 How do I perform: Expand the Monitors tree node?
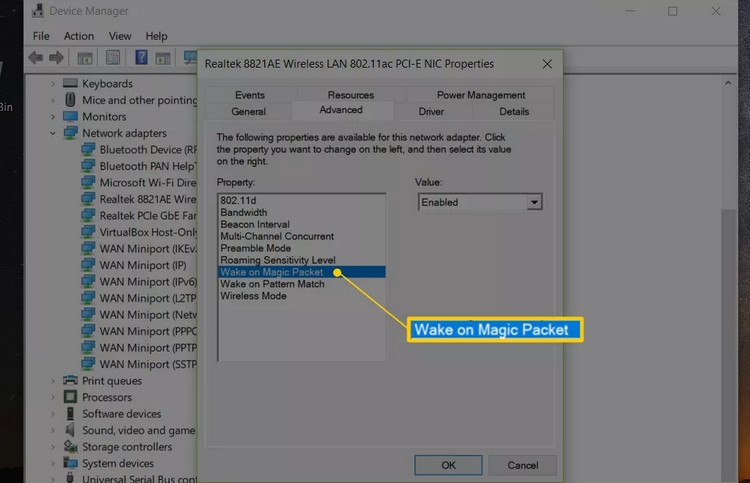coord(53,117)
